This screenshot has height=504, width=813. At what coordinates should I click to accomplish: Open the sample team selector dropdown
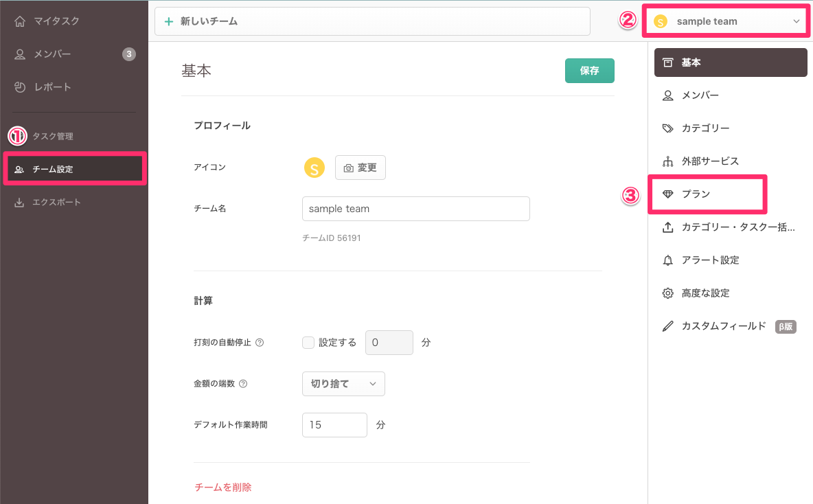(726, 21)
